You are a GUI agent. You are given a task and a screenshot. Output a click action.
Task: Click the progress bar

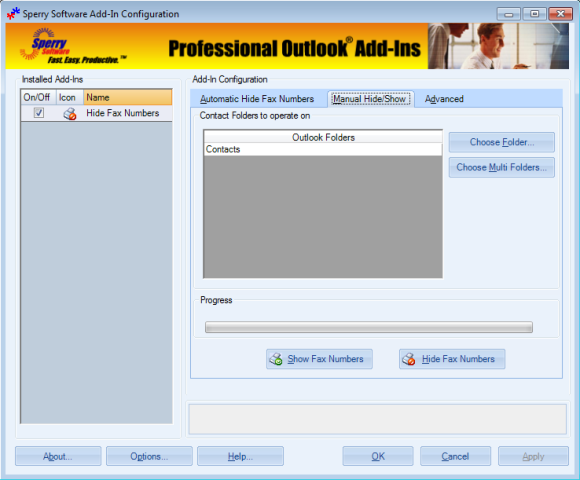pyautogui.click(x=369, y=327)
